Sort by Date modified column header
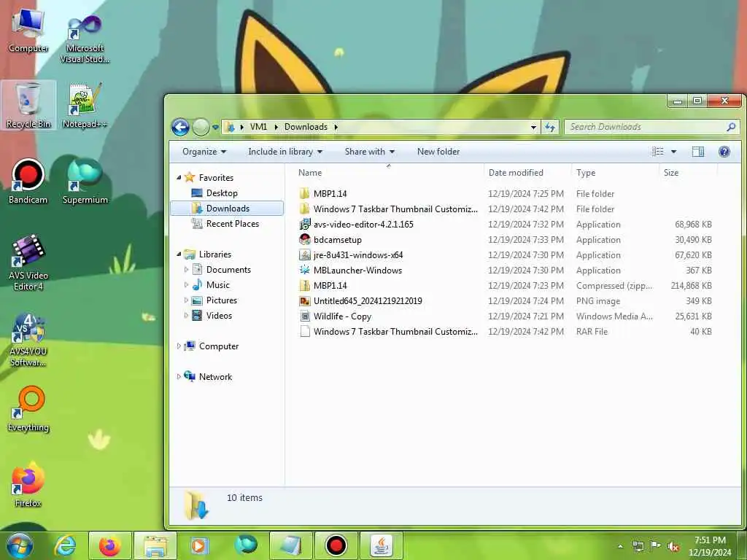 coord(527,172)
